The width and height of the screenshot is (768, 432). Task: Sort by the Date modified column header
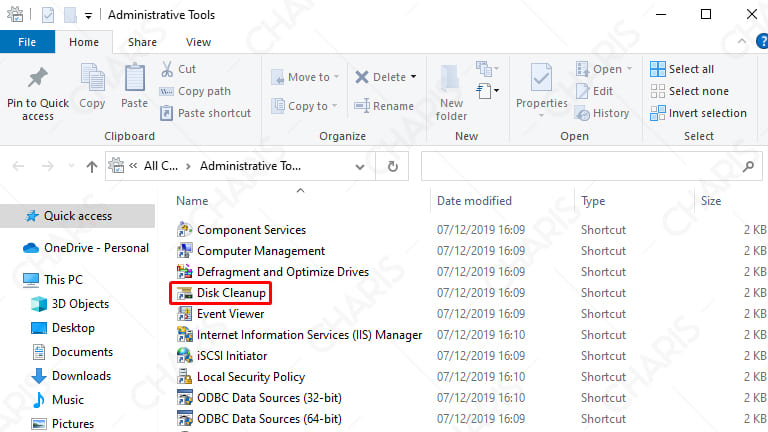point(474,201)
